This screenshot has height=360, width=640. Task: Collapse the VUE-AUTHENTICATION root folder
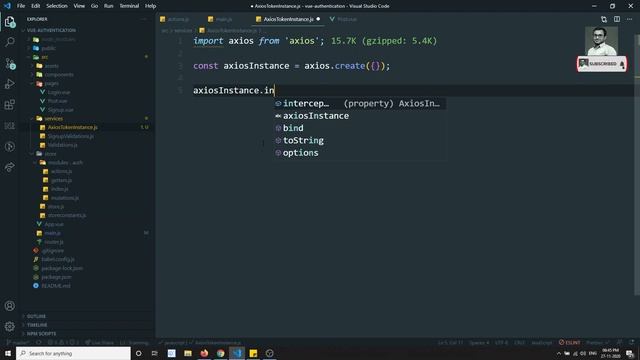pos(51,30)
